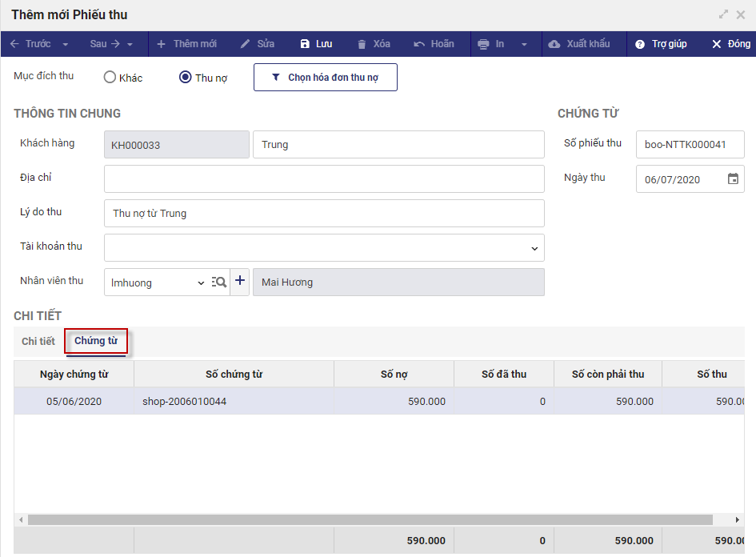Open the Trợ giúp help icon
Screen dimensions: 756x557
point(640,44)
